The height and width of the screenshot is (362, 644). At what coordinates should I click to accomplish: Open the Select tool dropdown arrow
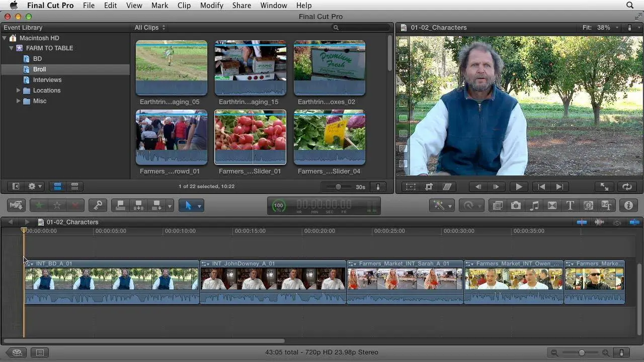click(x=199, y=206)
